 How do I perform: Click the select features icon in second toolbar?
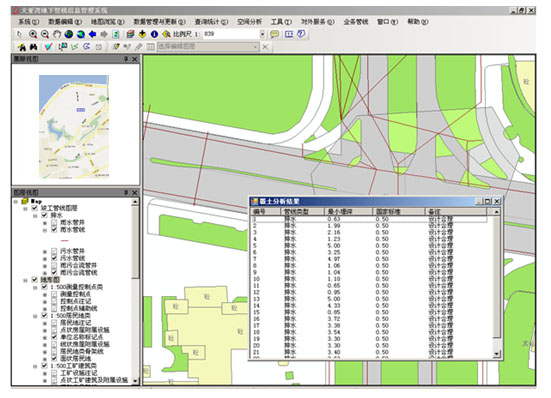tap(63, 46)
